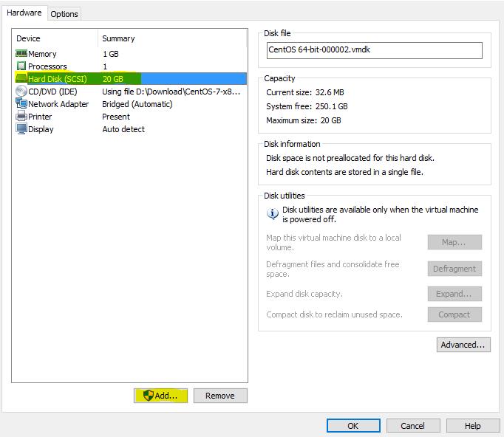Select the Hardware tab
504x437 pixels.
click(24, 13)
